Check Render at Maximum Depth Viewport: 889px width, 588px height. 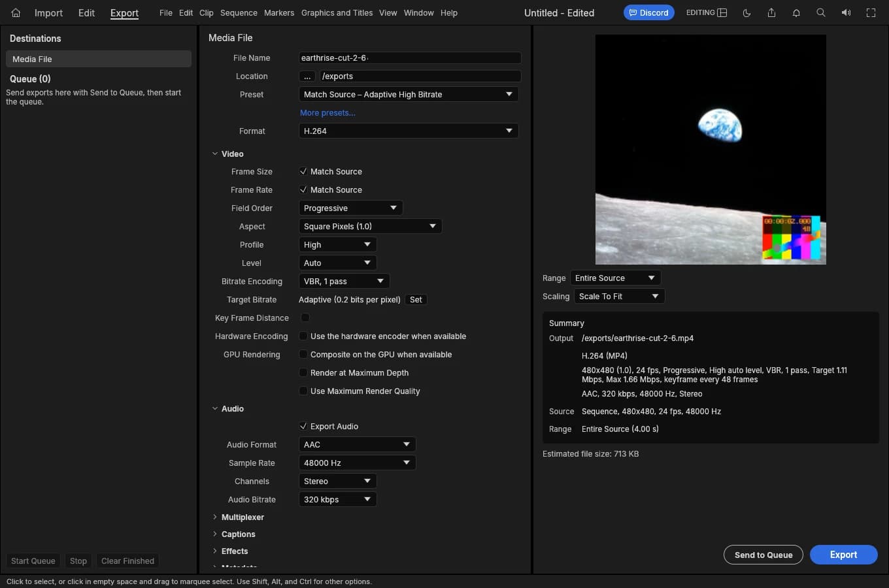click(x=303, y=372)
